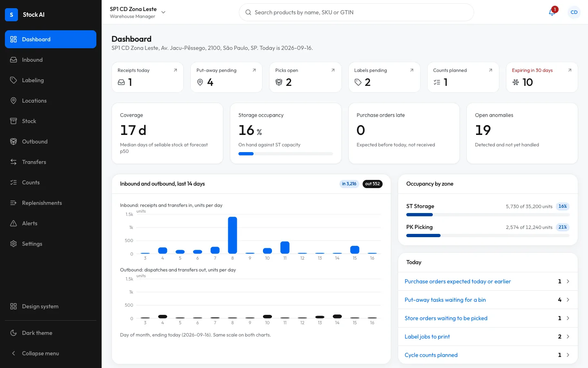Open Labels pending arrow icon
Image resolution: width=588 pixels, height=368 pixels.
coord(412,70)
